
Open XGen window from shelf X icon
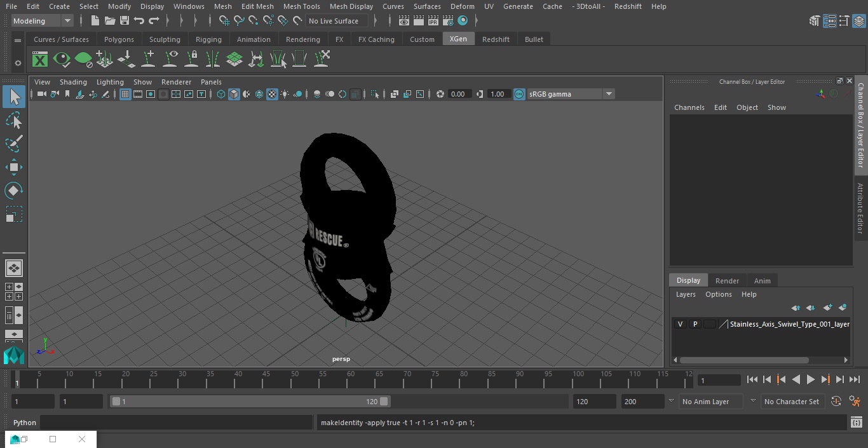coord(40,60)
